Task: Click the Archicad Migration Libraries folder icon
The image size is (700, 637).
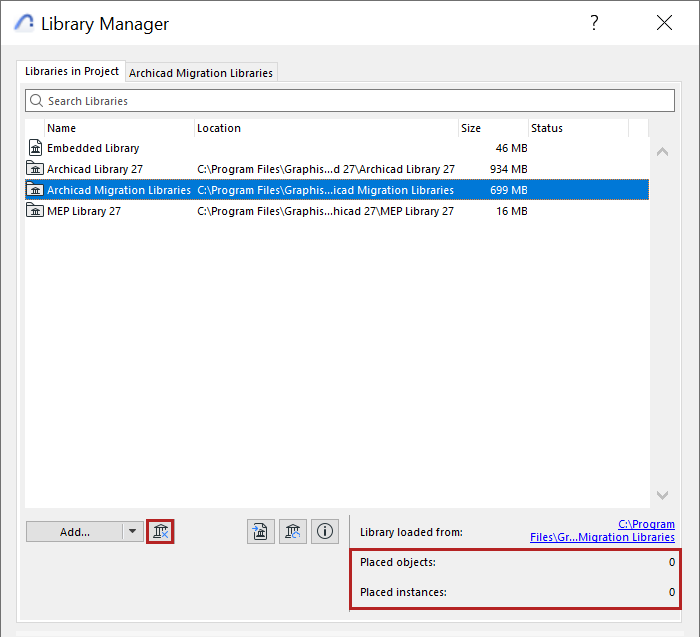Action: 35,190
